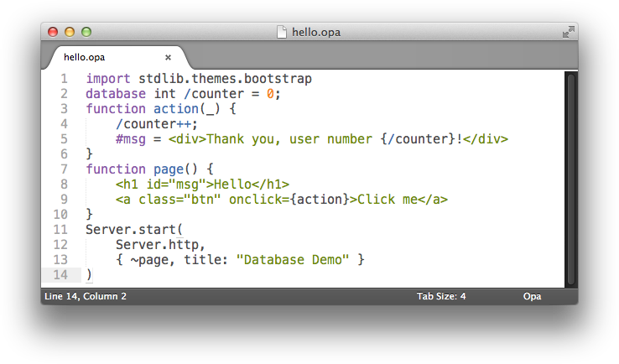Open the Tab Size: 4 menu
Screen dimensions: 619x364
(440, 296)
